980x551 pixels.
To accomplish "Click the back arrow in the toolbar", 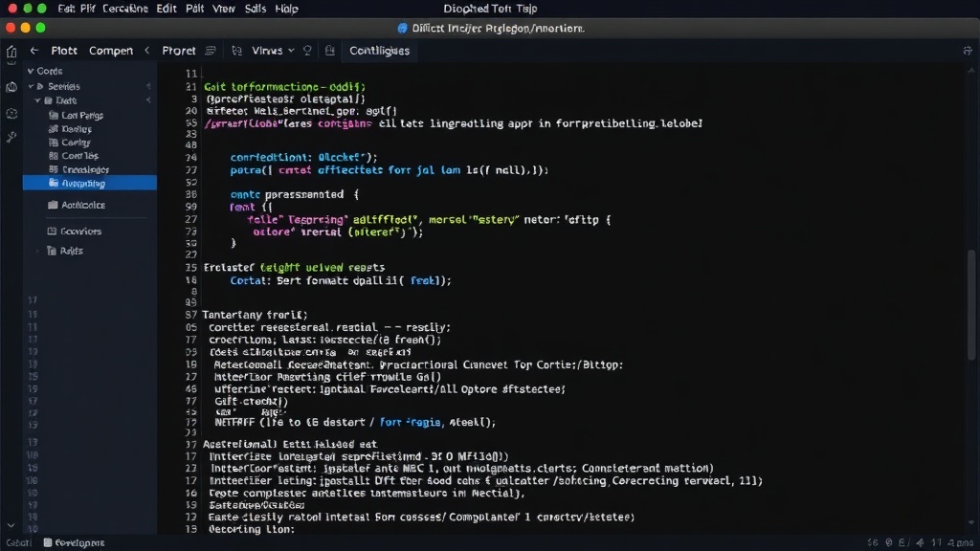I will click(x=34, y=51).
